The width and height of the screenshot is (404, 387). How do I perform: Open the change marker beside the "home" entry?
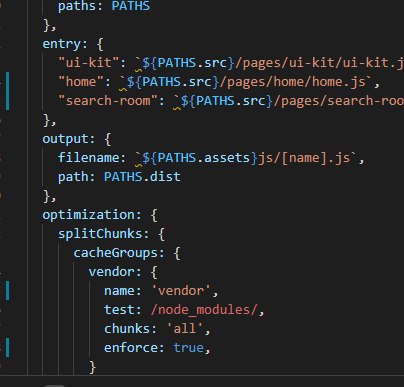click(x=7, y=91)
